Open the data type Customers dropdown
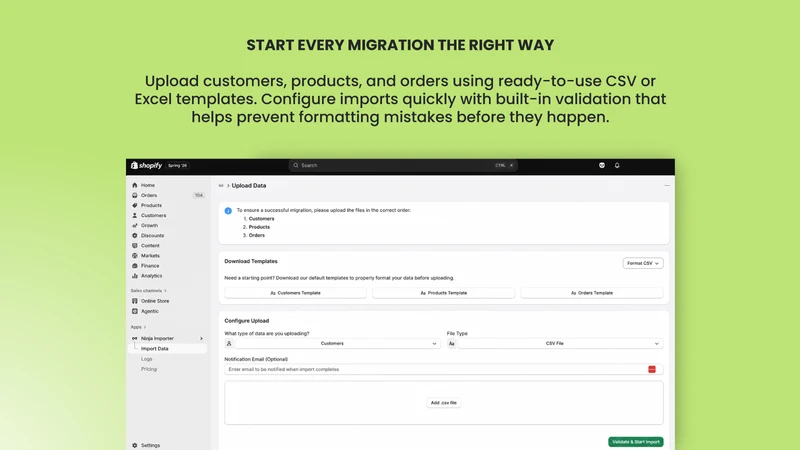Screen dimensions: 800x450 [337, 343]
